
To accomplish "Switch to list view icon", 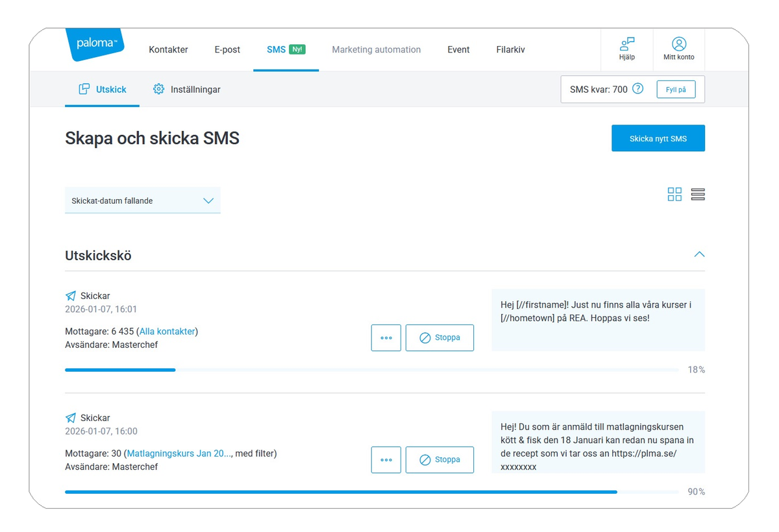I will [x=698, y=194].
